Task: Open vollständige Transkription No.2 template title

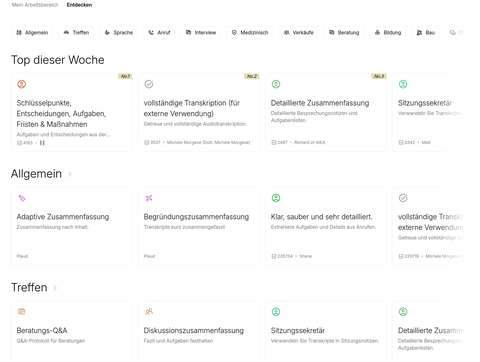Action: pyautogui.click(x=192, y=108)
